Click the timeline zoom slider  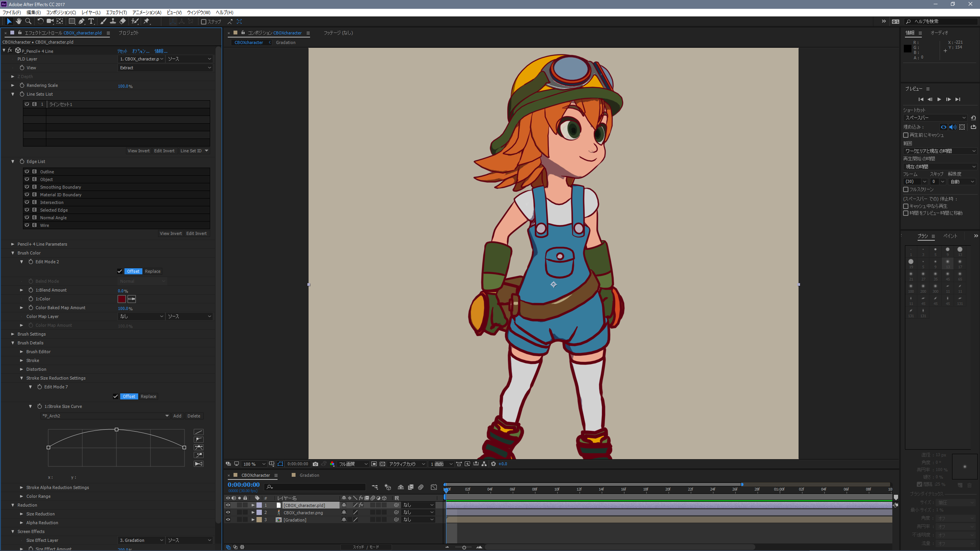[x=464, y=548]
